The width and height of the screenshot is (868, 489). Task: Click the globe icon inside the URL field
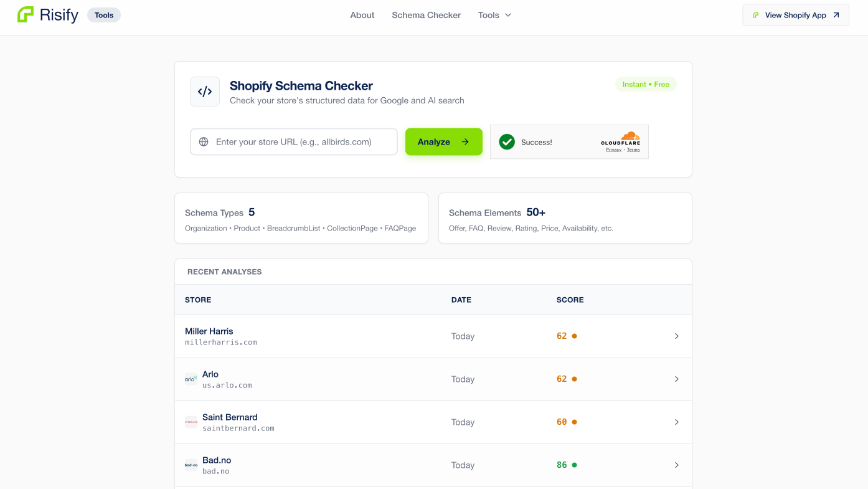point(202,141)
